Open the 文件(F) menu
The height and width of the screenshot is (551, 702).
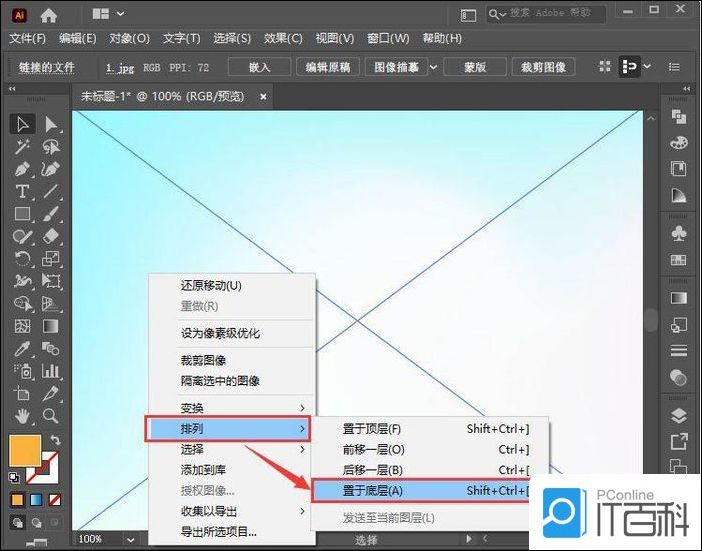(28, 38)
